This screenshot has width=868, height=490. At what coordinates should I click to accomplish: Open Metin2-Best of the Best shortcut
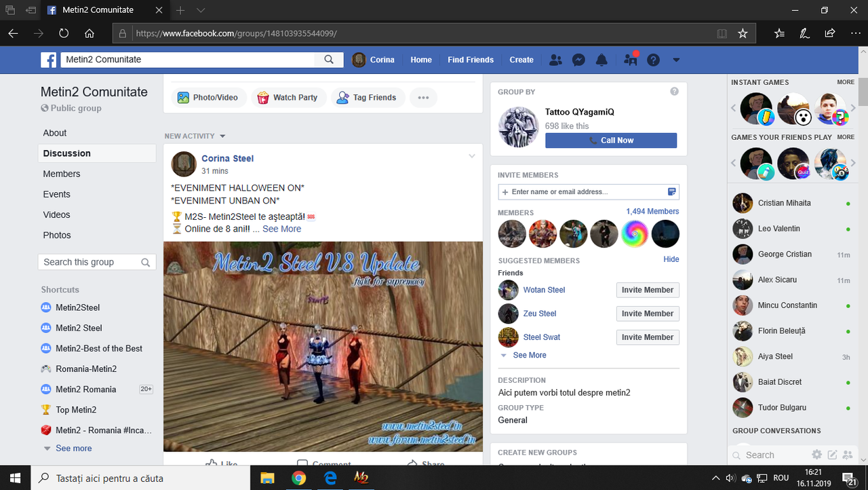pyautogui.click(x=99, y=348)
